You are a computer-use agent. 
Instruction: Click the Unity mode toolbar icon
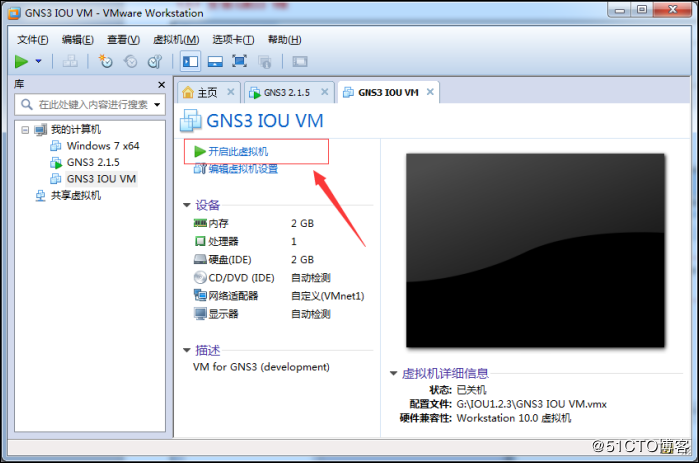(x=264, y=61)
